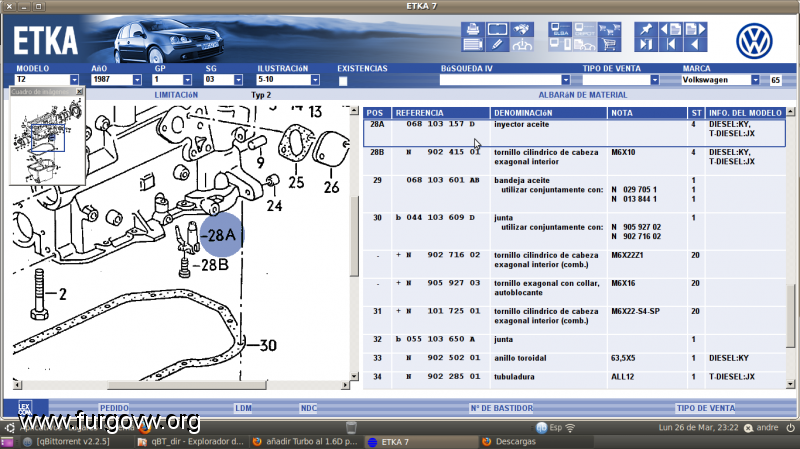Image resolution: width=800 pixels, height=449 pixels.
Task: Select the row 28B tornillo cilindrico
Action: [574, 162]
